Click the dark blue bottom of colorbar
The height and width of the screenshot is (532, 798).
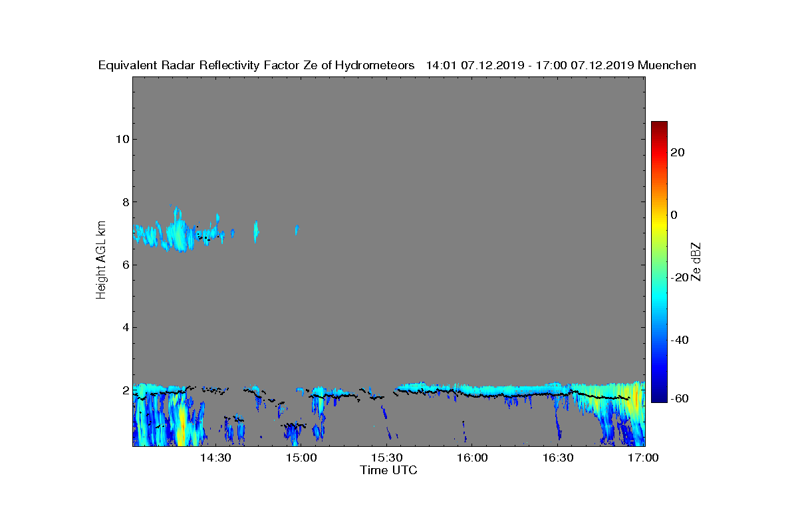659,398
